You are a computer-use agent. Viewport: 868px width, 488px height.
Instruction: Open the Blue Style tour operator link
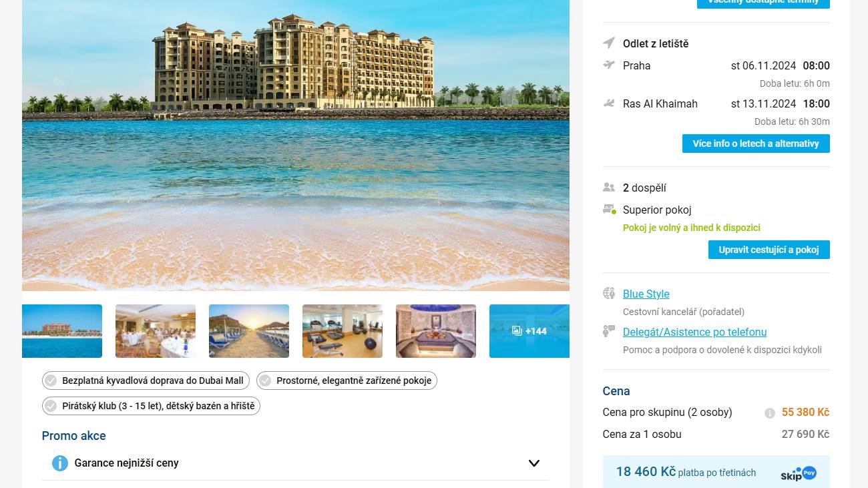[646, 294]
